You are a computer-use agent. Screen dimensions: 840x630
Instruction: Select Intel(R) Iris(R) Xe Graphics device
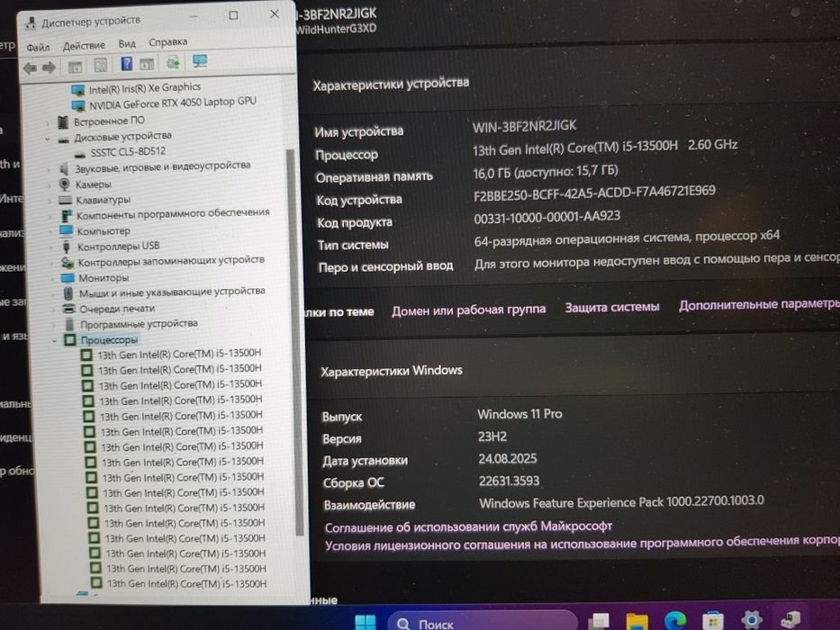pyautogui.click(x=145, y=88)
